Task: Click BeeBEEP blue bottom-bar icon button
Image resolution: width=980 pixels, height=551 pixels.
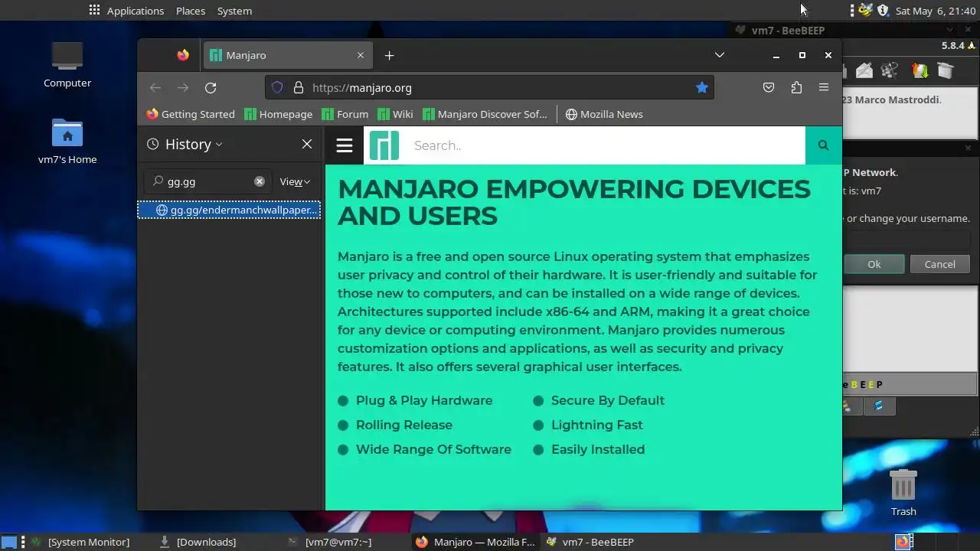Action: 879,406
